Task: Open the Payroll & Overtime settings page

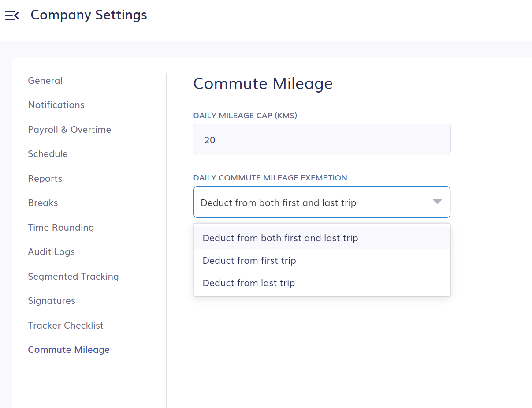Action: click(69, 129)
